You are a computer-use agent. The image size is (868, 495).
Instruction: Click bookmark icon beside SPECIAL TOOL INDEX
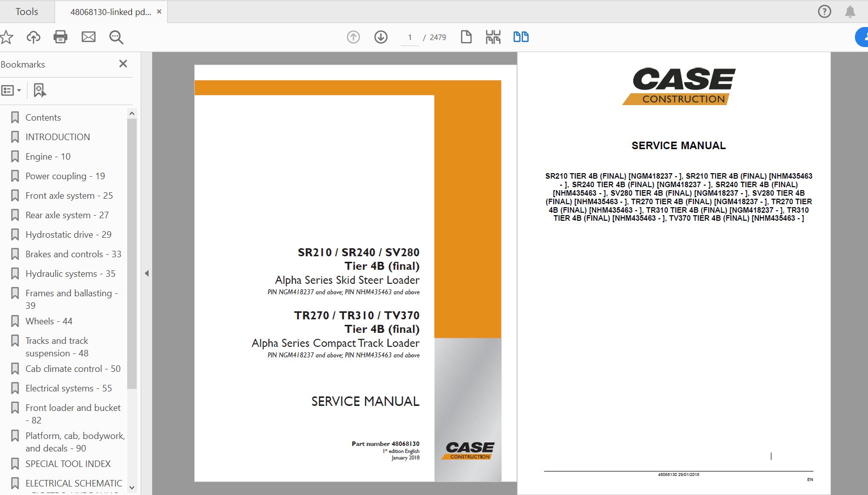15,464
